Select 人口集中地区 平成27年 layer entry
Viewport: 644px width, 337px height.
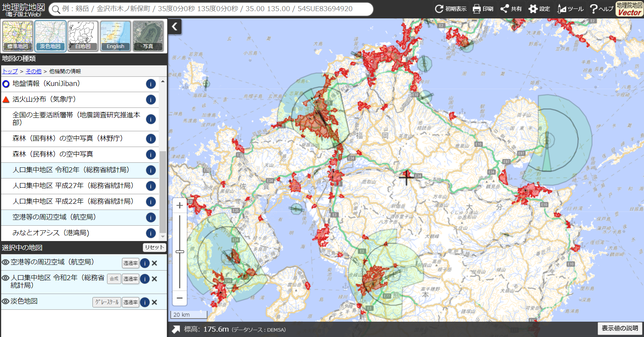point(73,186)
